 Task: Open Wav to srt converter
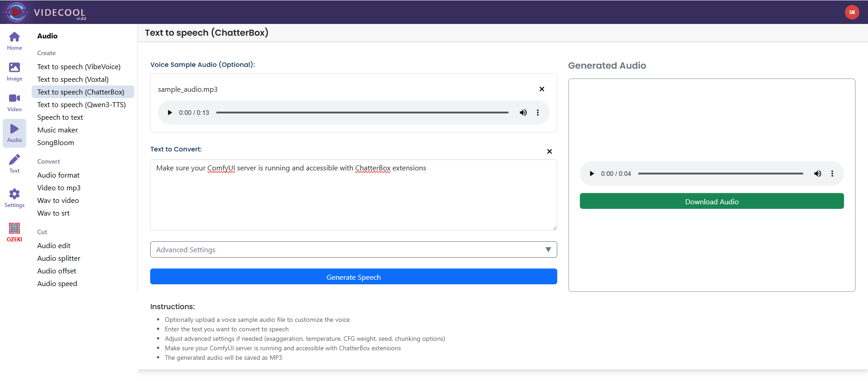point(53,213)
